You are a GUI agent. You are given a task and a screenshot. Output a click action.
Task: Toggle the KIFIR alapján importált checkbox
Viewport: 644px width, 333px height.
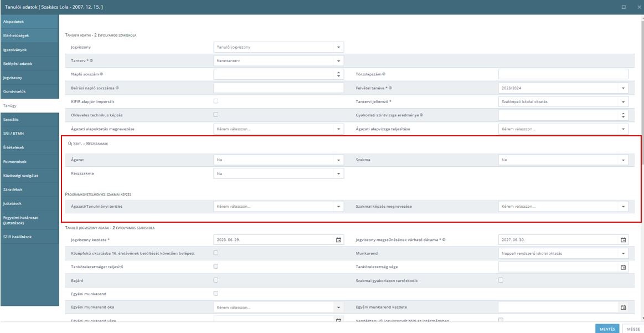[215, 101]
